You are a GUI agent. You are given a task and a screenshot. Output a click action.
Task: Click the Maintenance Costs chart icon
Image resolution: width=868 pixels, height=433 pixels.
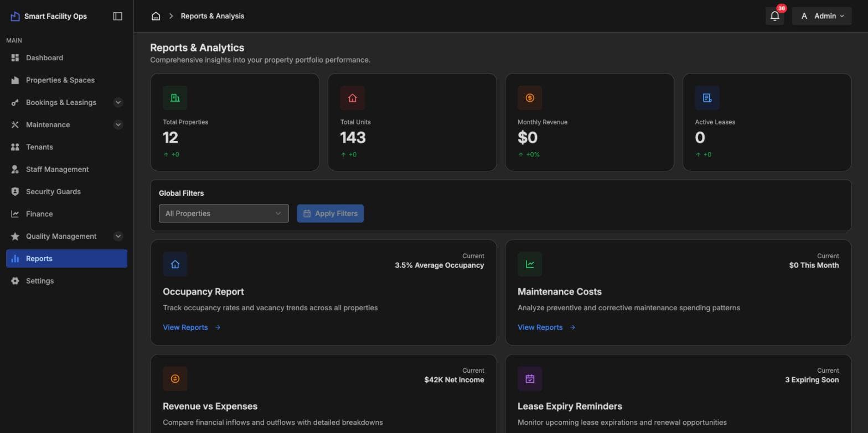(530, 264)
